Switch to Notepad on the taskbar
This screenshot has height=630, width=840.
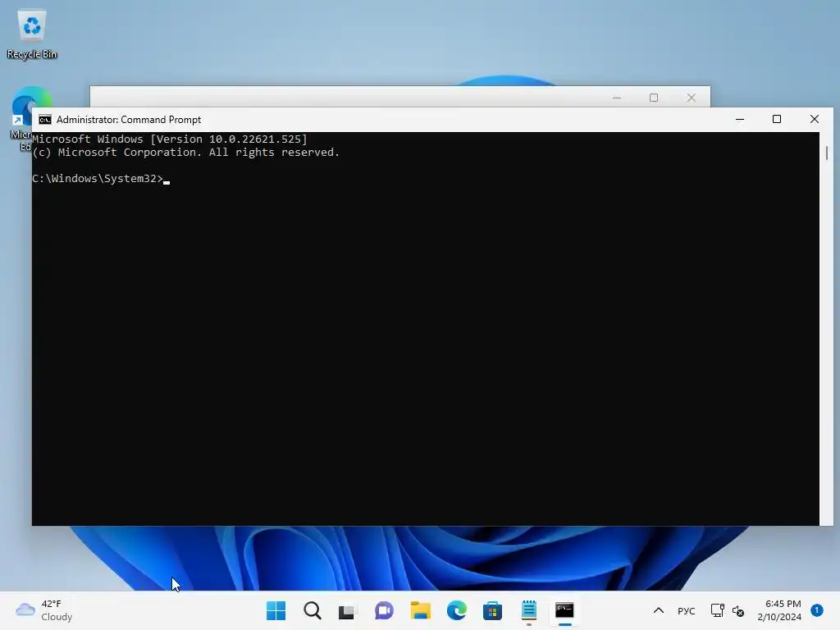click(529, 610)
